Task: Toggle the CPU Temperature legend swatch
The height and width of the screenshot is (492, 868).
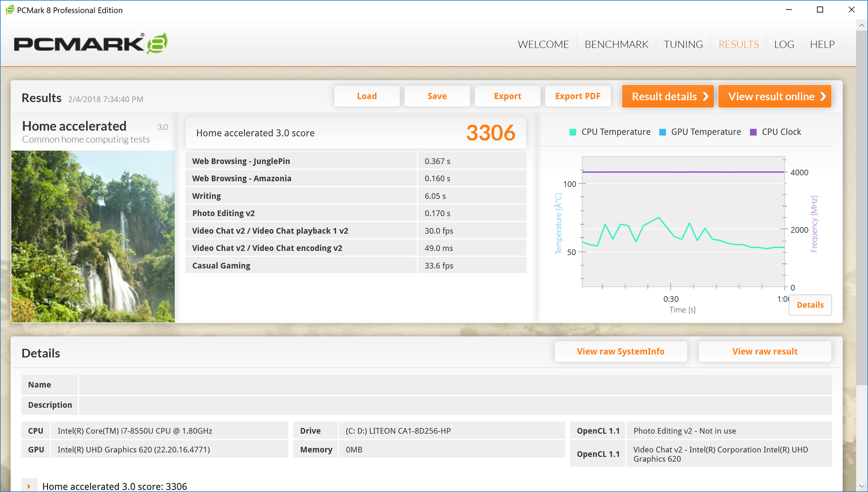Action: [x=573, y=132]
